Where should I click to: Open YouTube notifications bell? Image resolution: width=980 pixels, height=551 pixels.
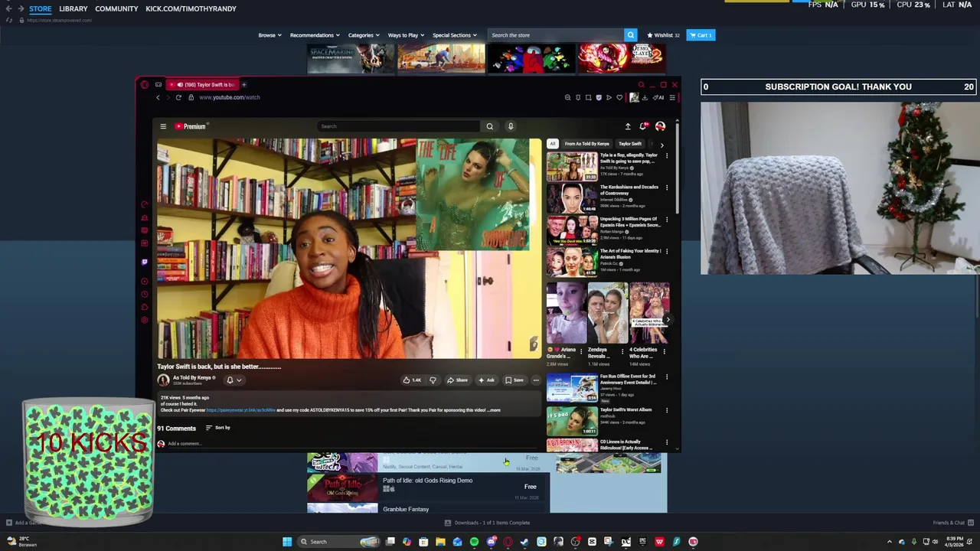tap(643, 126)
